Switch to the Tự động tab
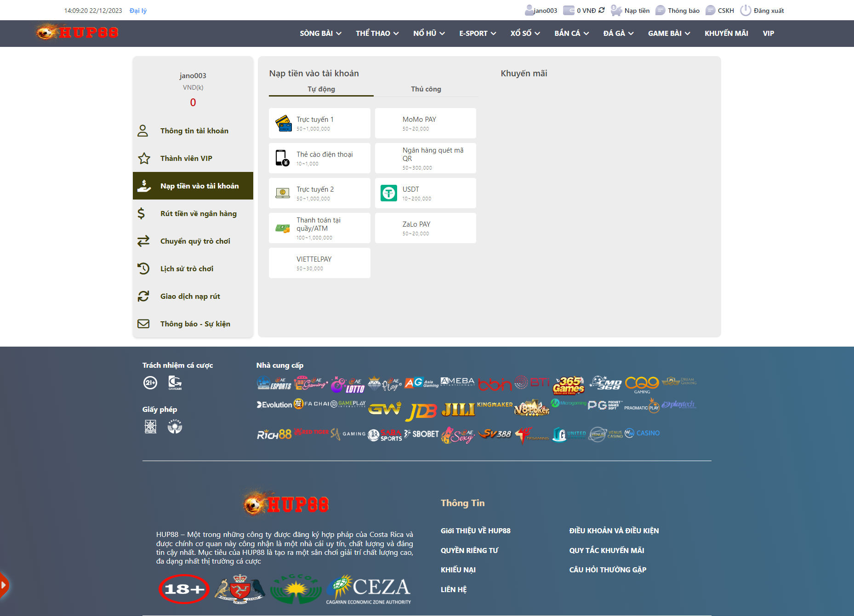This screenshot has height=616, width=854. pyautogui.click(x=321, y=89)
